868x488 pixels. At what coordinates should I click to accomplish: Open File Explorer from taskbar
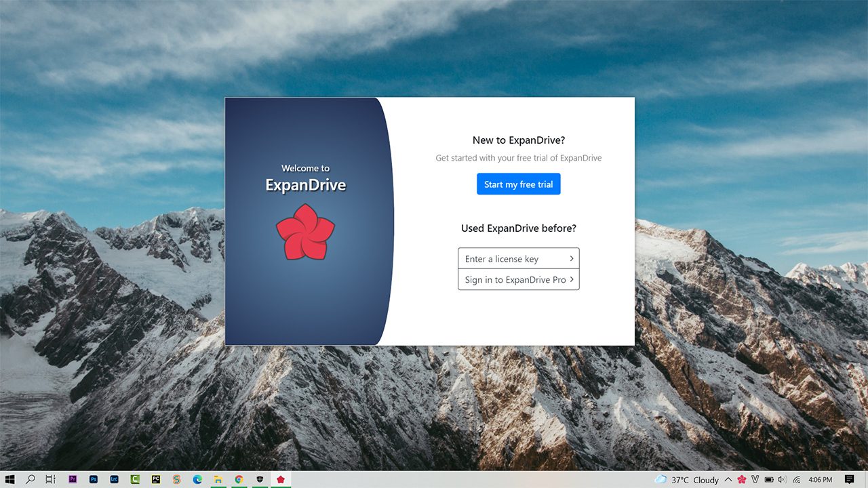[218, 479]
